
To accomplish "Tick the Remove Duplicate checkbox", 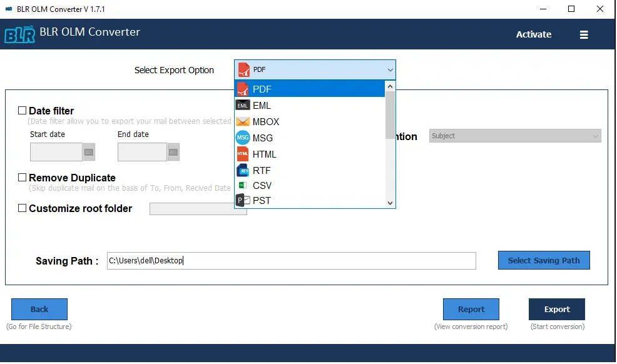I will coord(23,178).
